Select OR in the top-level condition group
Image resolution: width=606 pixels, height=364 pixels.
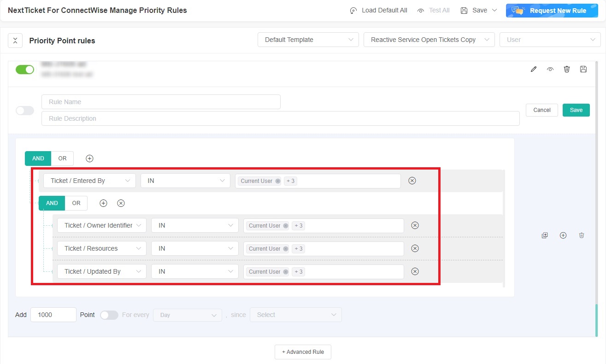(62, 159)
